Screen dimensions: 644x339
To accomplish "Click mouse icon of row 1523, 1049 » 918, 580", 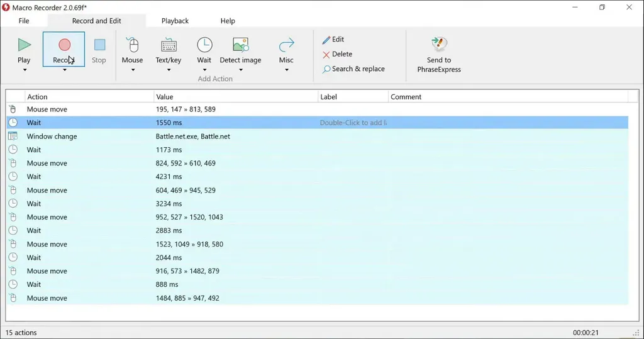I will point(13,244).
